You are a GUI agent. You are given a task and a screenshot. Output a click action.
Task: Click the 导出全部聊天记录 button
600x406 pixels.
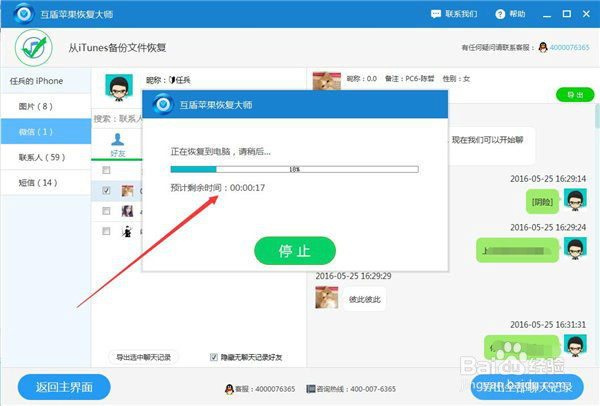[527, 387]
